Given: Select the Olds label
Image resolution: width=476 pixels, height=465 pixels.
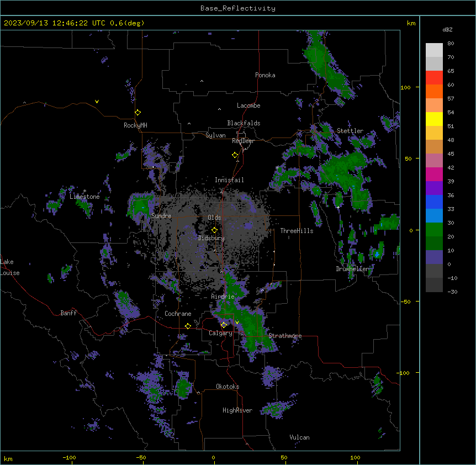Looking at the screenshot, I should coord(214,218).
